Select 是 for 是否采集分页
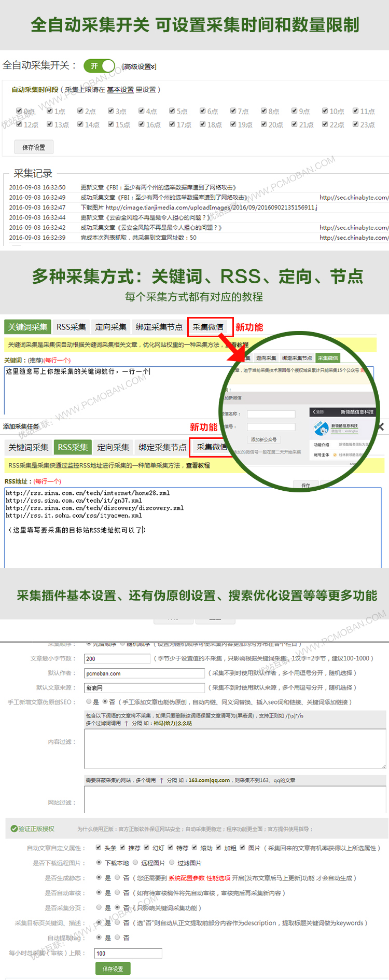The height and width of the screenshot is (980, 389). [99, 907]
